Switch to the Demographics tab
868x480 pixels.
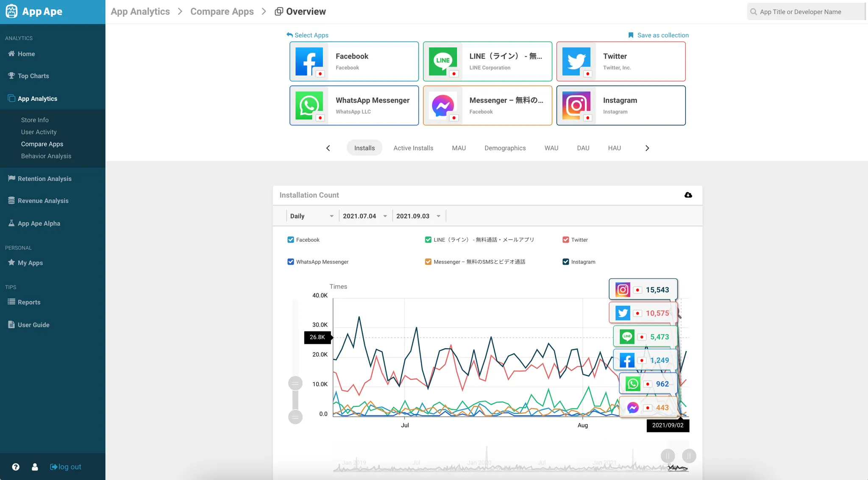[x=505, y=148]
